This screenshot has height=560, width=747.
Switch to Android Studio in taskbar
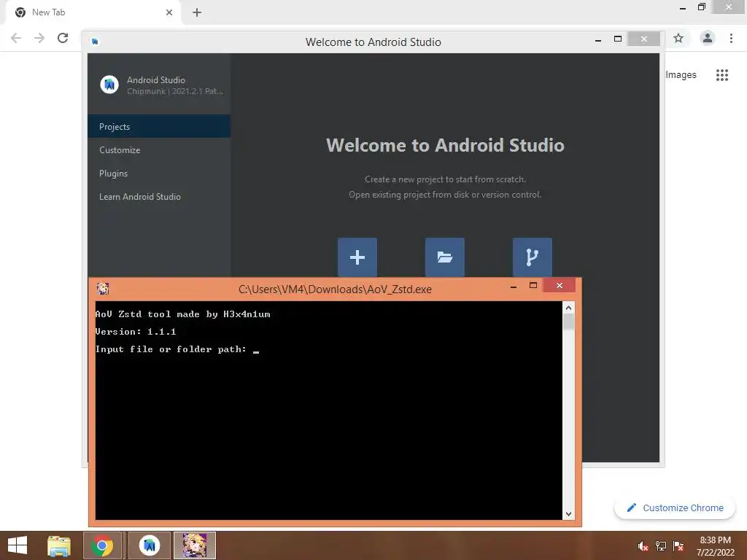(x=150, y=545)
